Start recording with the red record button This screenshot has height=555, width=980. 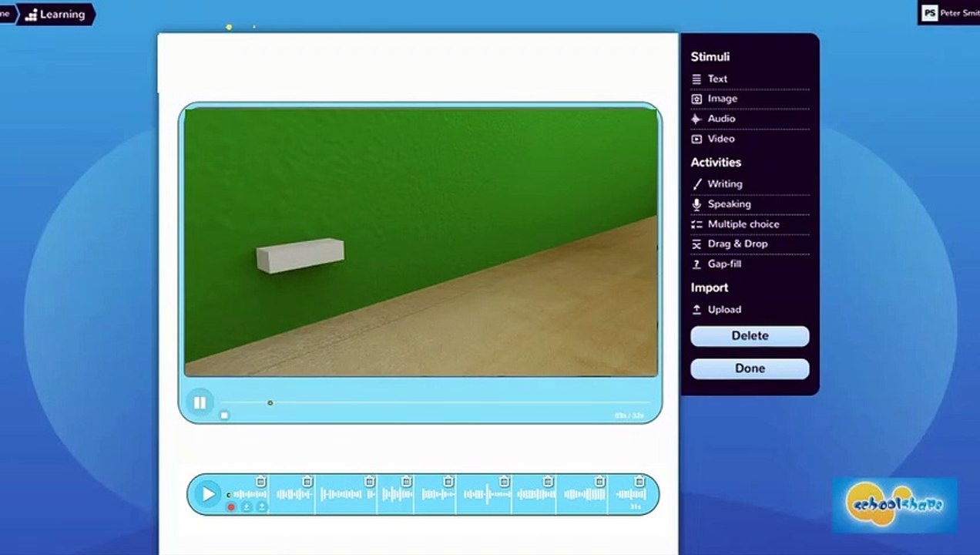point(231,506)
